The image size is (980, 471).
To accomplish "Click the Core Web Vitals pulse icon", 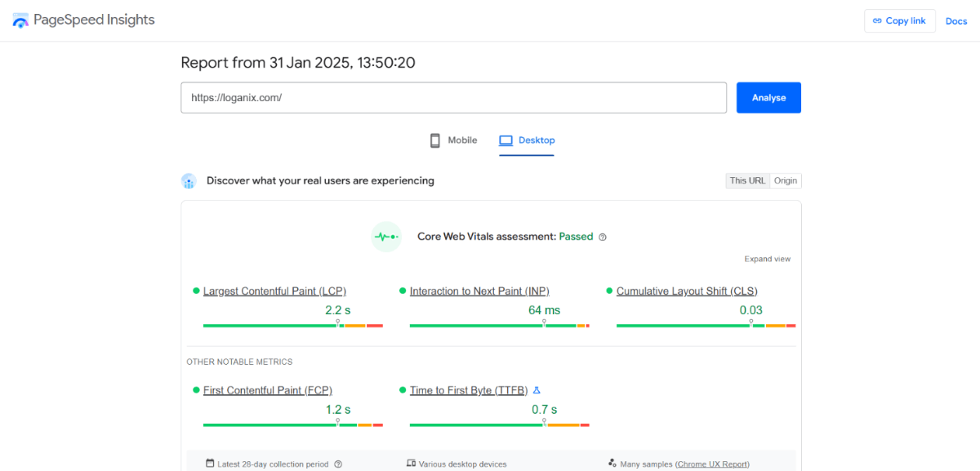I will coord(386,237).
